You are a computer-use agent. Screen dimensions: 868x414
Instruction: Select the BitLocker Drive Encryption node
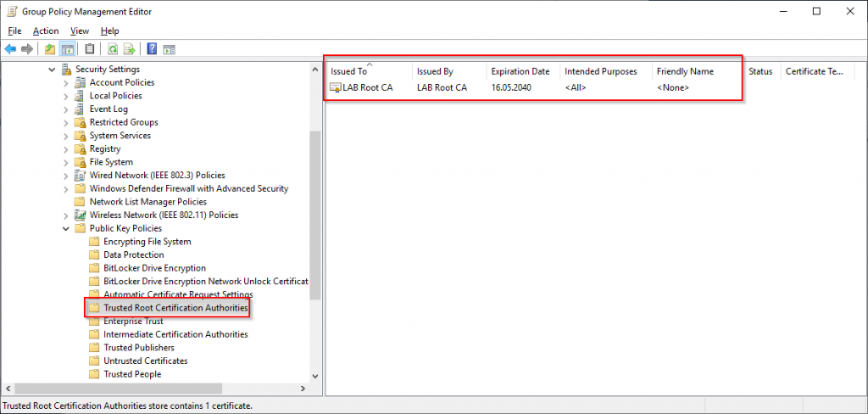[x=154, y=268]
